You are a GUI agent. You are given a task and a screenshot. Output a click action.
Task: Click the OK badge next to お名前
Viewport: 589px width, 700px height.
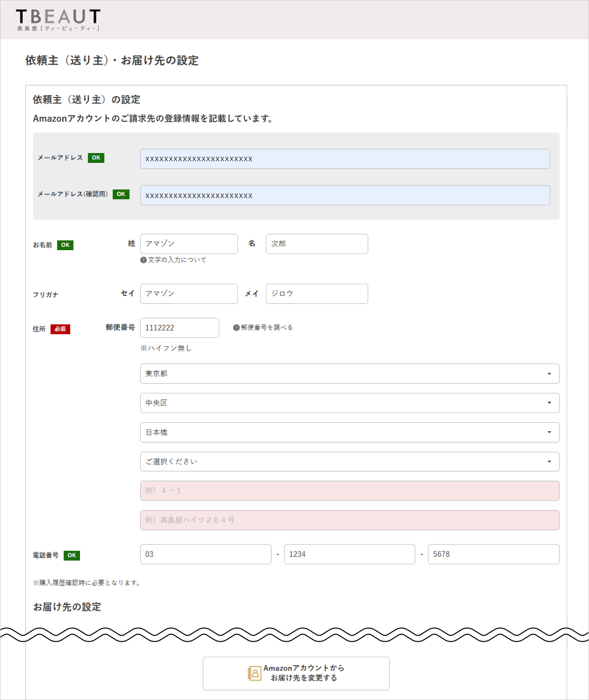coord(65,245)
